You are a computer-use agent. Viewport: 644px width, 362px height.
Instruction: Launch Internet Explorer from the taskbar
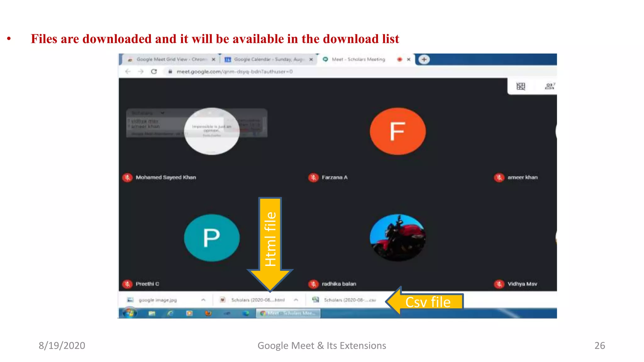170,313
